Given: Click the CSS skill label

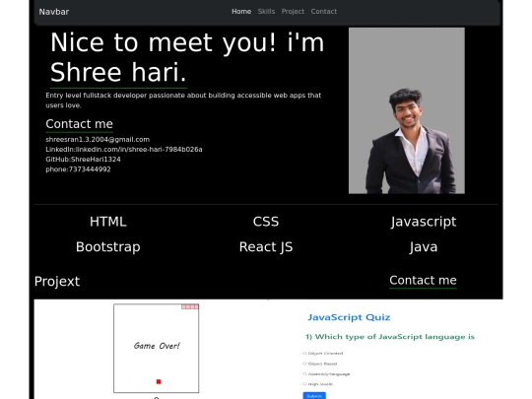Looking at the screenshot, I should [266, 222].
